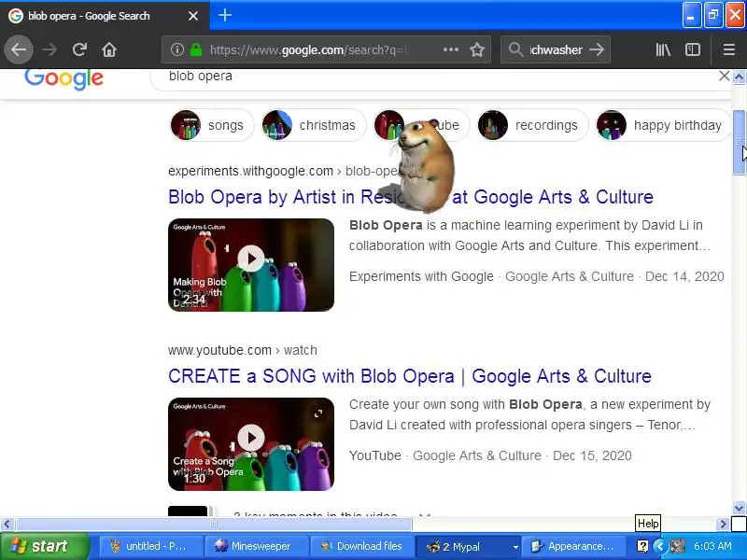This screenshot has width=747, height=560.
Task: Open Blob Opera by Artist in Residence link
Action: coord(411,197)
